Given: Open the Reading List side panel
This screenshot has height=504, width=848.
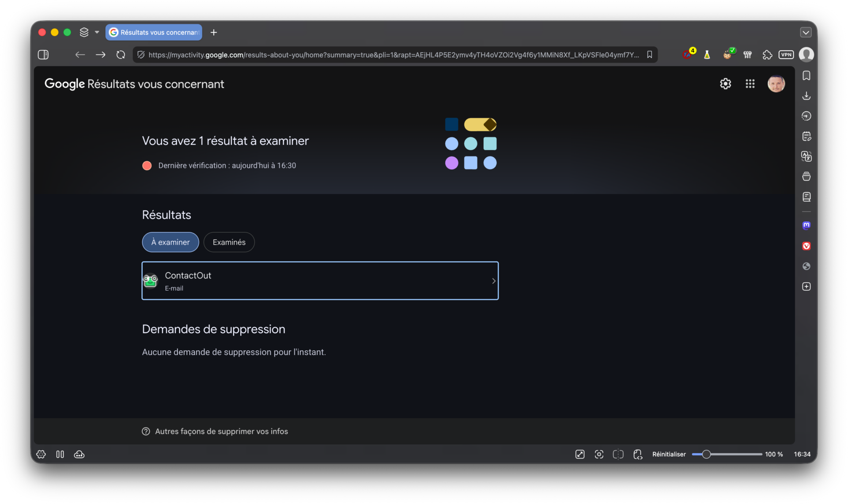Looking at the screenshot, I should (x=806, y=197).
